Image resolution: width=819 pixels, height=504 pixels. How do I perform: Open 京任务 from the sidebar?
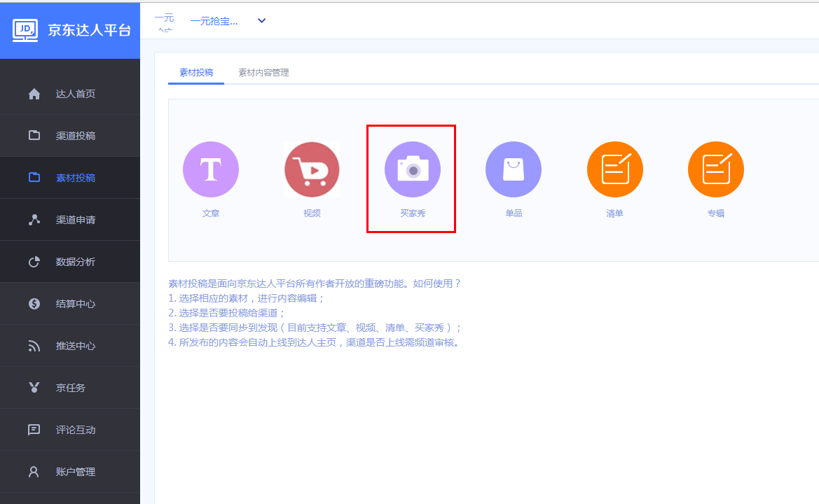71,388
